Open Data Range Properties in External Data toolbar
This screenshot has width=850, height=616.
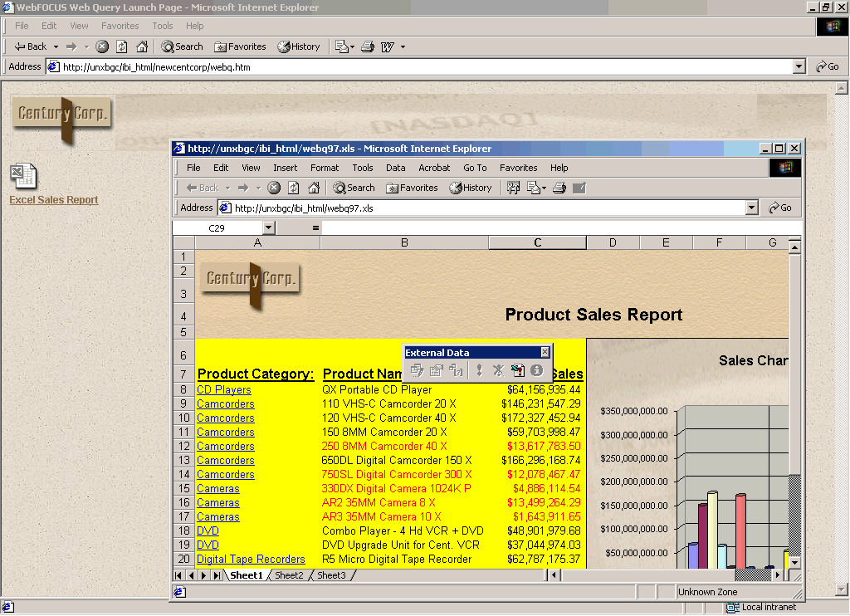click(x=437, y=370)
